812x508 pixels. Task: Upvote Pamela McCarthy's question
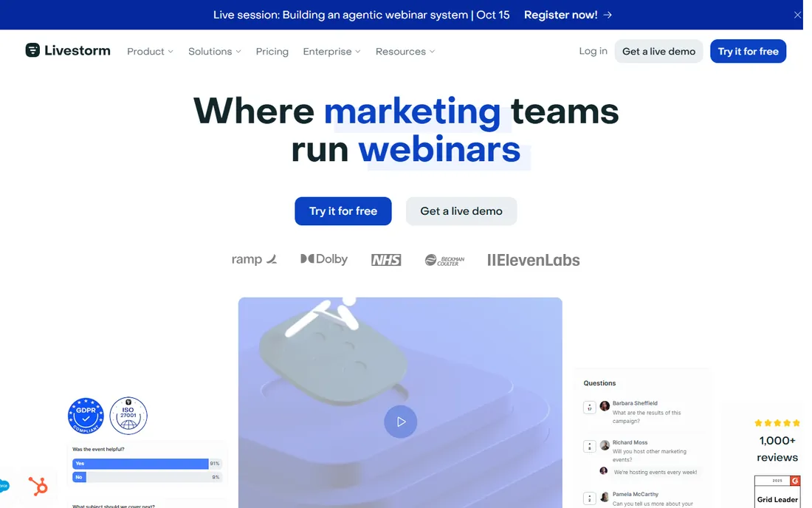(x=589, y=498)
